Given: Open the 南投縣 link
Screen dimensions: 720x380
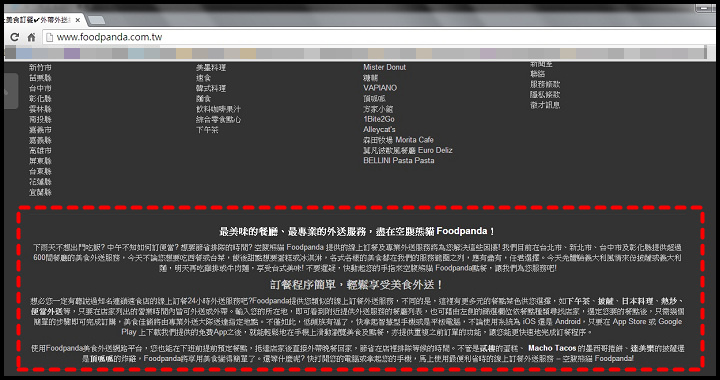Looking at the screenshot, I should [40, 119].
